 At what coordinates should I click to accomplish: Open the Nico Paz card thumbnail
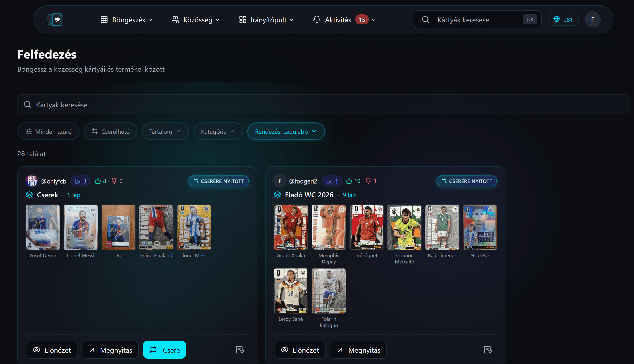click(x=480, y=227)
